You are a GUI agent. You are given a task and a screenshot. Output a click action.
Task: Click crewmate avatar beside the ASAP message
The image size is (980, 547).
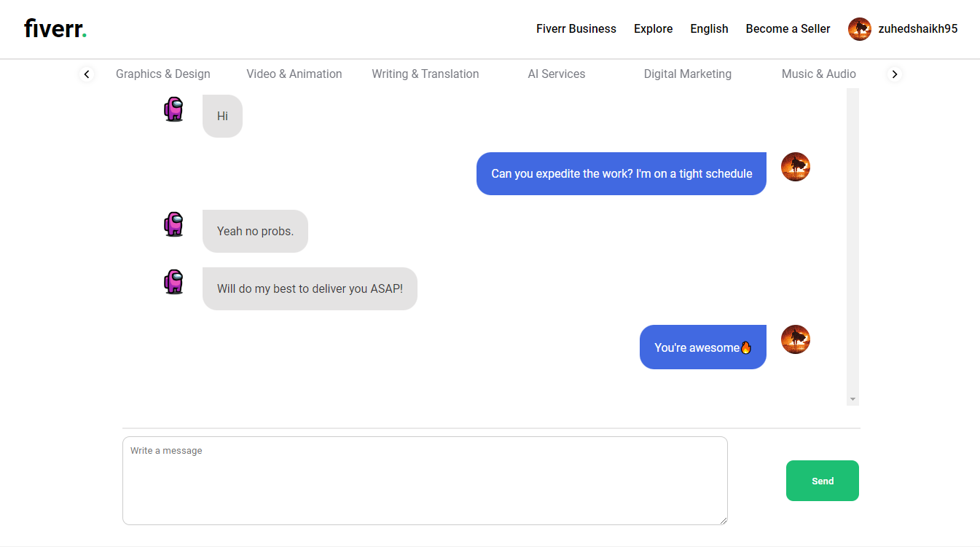[174, 281]
